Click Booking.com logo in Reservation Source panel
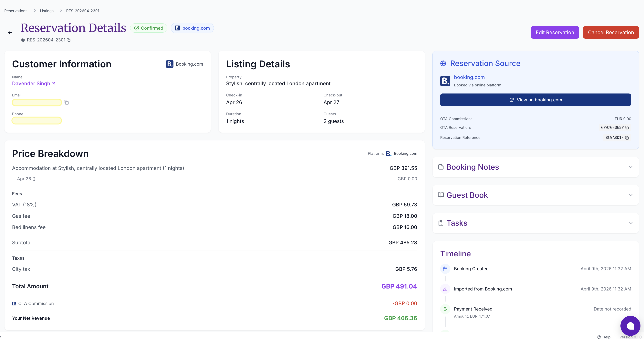644x339 pixels. 445,81
